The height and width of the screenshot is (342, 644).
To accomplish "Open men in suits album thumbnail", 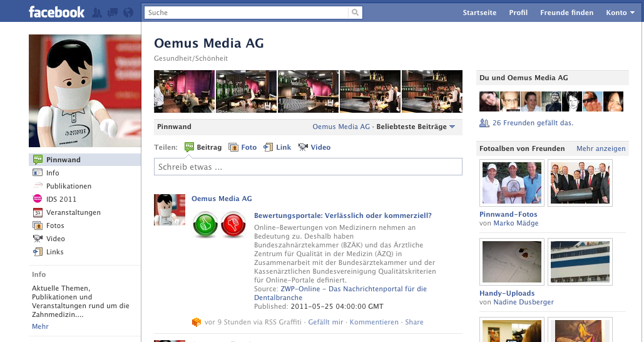I will click(x=580, y=183).
